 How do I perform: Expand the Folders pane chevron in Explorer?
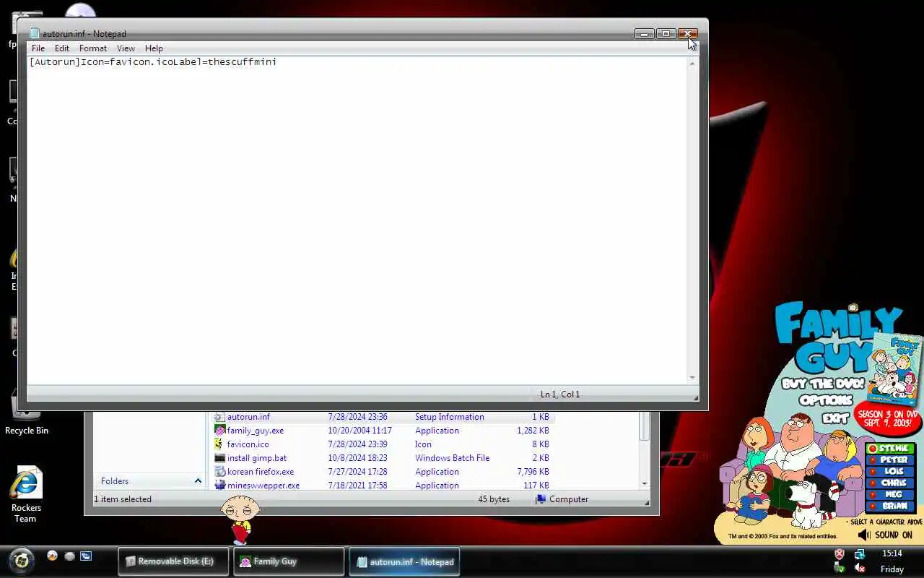click(x=198, y=480)
